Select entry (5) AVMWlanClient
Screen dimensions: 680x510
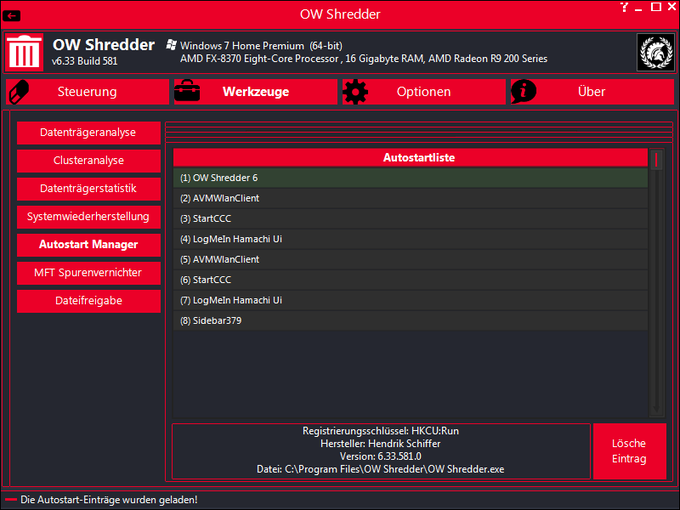[x=410, y=259]
